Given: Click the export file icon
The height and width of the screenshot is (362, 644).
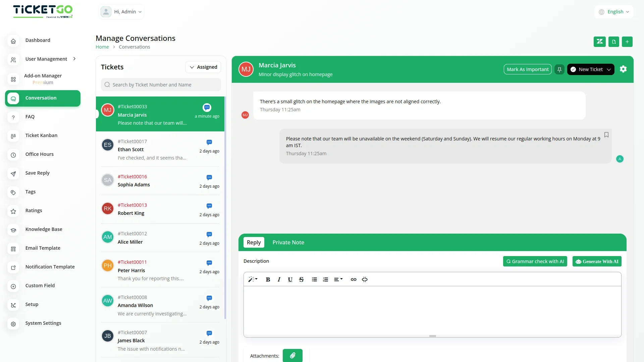Looking at the screenshot, I should tap(613, 42).
